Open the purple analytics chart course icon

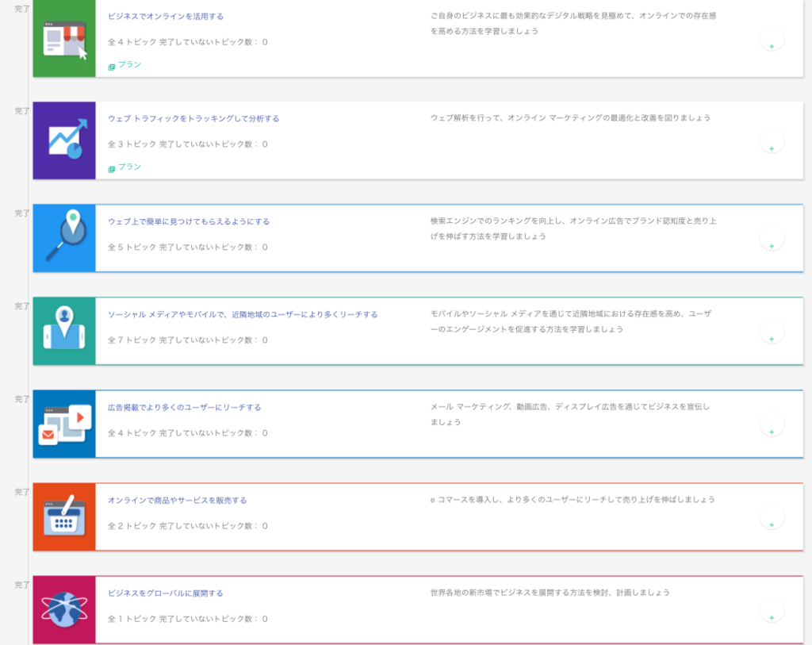click(x=64, y=140)
